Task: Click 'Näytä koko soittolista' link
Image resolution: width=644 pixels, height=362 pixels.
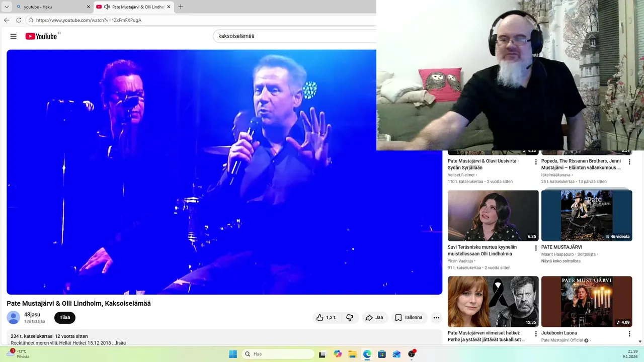Action: click(x=561, y=261)
